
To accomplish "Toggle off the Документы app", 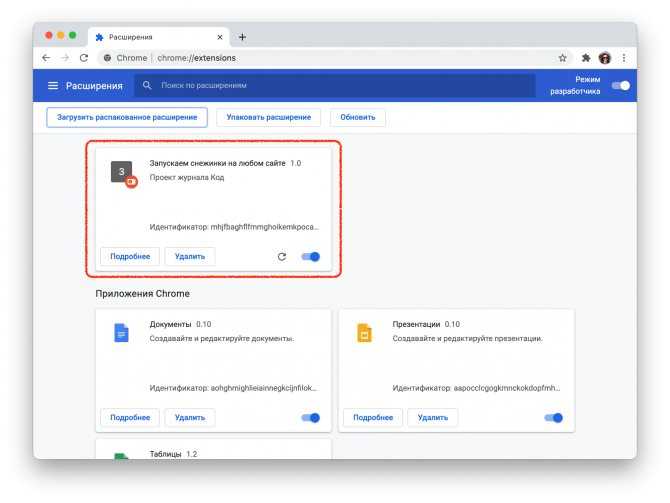I will 311,418.
